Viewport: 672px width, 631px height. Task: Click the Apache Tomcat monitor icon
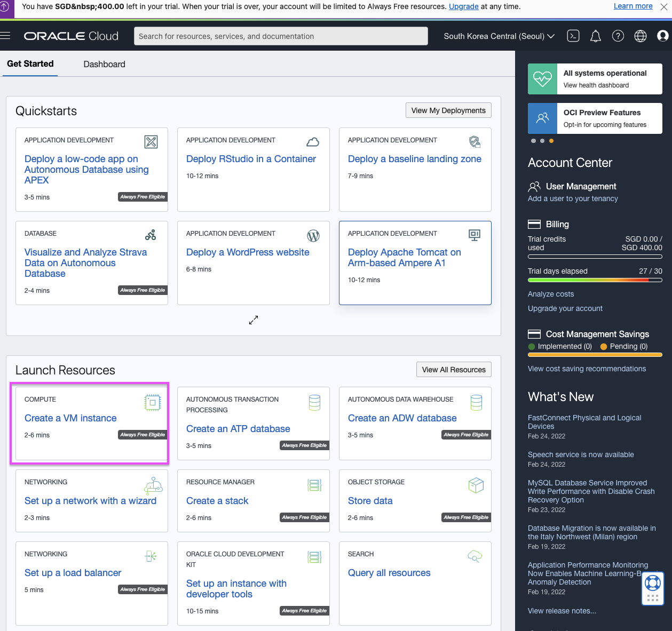pyautogui.click(x=475, y=235)
